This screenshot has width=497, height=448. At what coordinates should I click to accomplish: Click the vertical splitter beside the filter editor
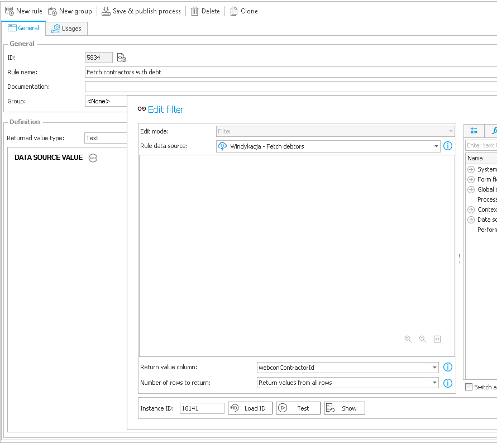(x=459, y=258)
